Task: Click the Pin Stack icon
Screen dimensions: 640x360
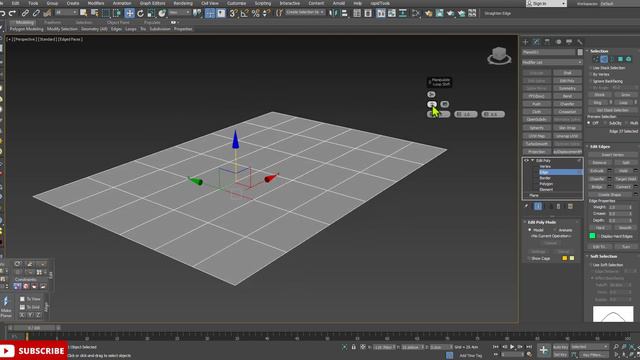Action: coord(527,207)
